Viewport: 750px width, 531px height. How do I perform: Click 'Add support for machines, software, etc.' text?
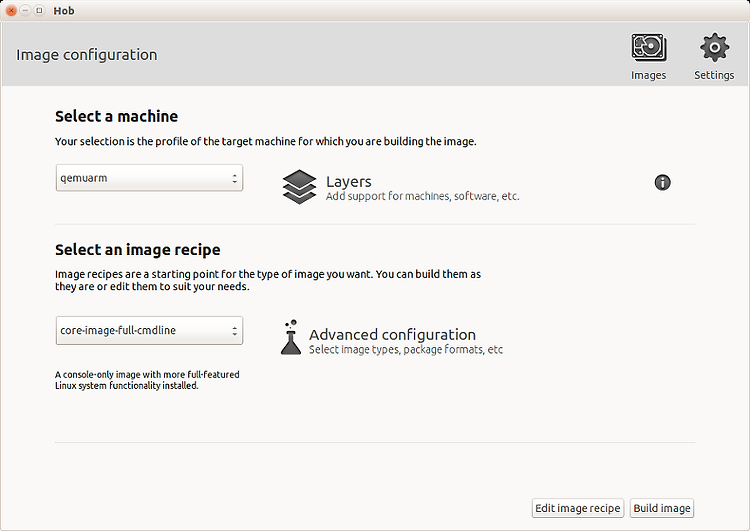point(422,196)
